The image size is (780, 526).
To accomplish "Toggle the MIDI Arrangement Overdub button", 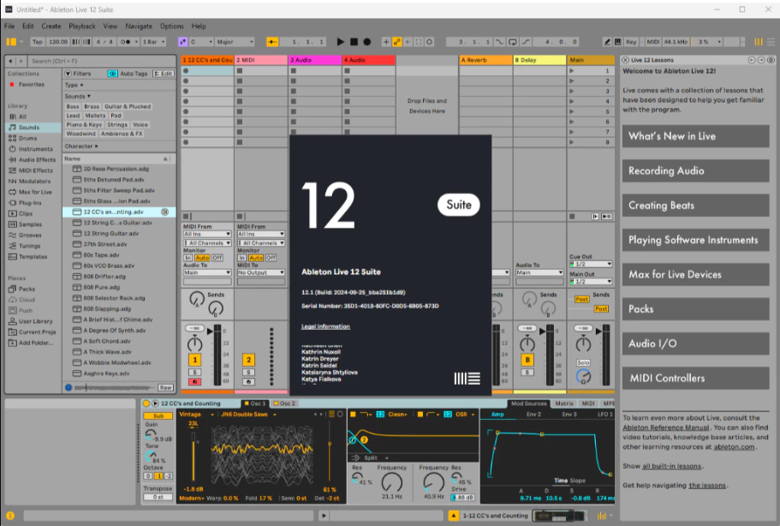I will click(x=386, y=42).
